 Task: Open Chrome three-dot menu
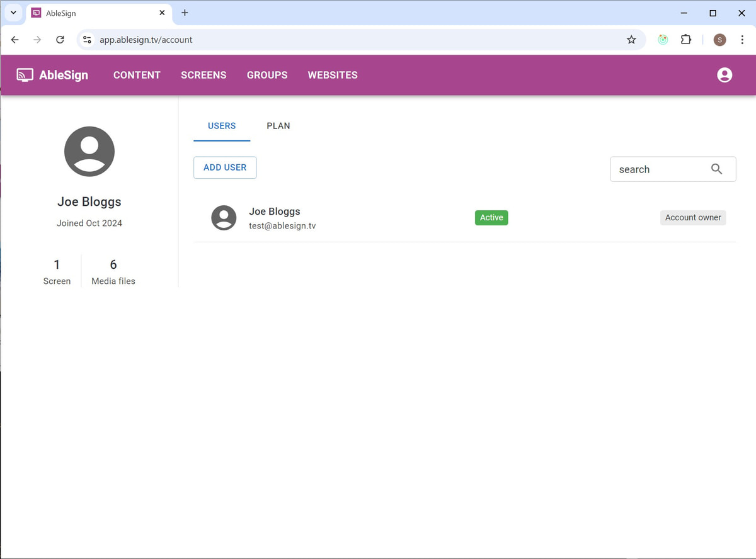[x=742, y=40]
